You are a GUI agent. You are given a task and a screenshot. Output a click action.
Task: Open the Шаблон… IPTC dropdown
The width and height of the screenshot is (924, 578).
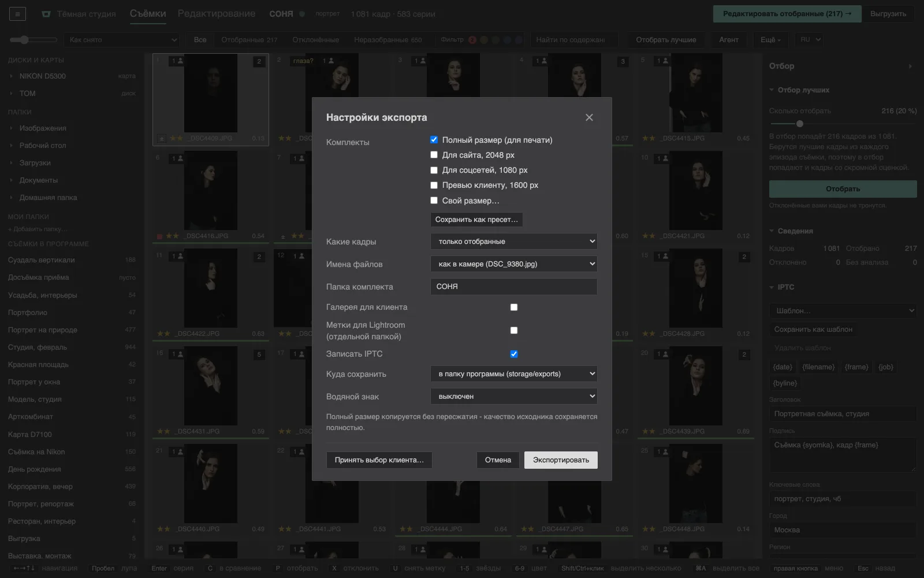click(843, 311)
